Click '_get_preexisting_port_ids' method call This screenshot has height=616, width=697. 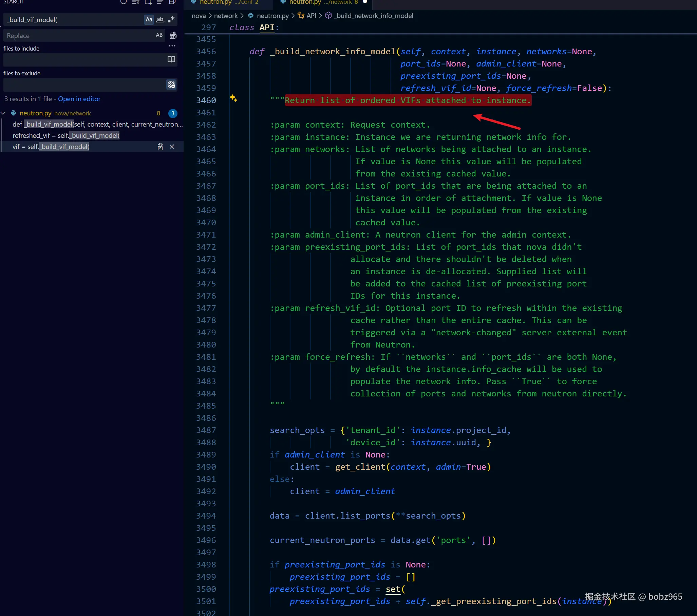pyautogui.click(x=494, y=601)
